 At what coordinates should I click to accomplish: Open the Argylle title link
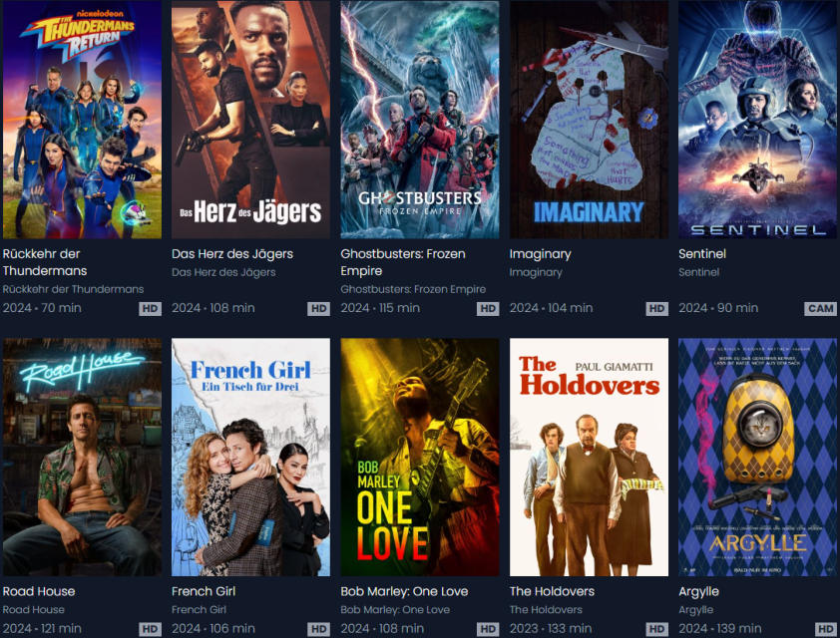[x=698, y=592]
